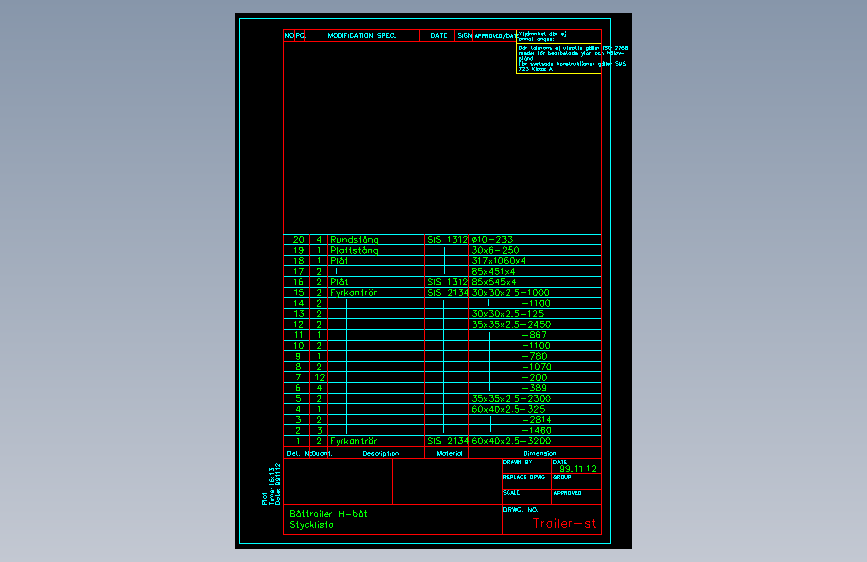Click the 'REPLACE DRWG' label

[x=524, y=477]
